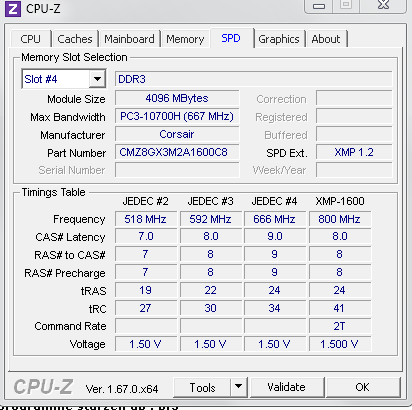Click the Corsair manufacturer value
This screenshot has height=410, width=412.
(177, 134)
